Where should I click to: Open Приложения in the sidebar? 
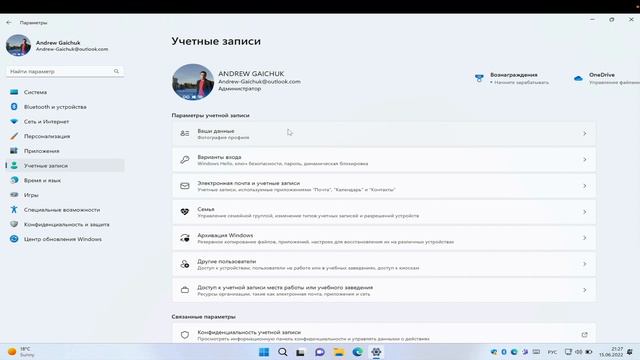[x=65, y=151]
